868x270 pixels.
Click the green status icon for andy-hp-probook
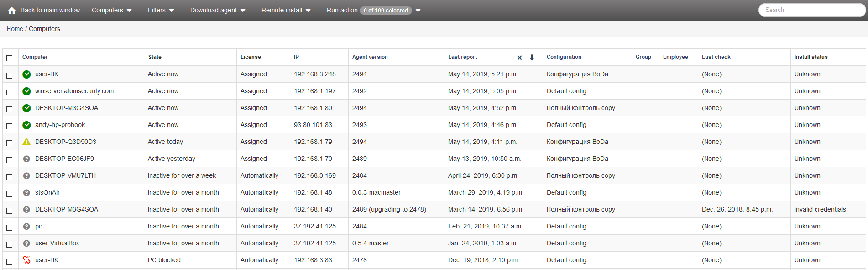[26, 125]
